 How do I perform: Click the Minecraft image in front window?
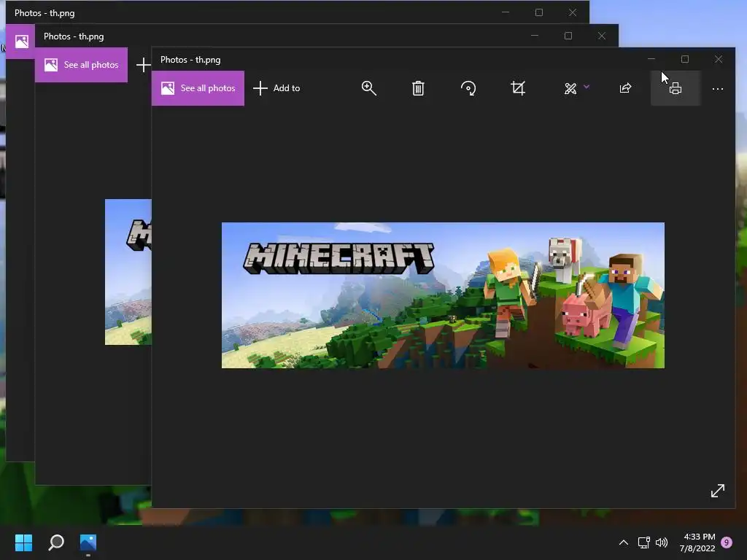click(x=443, y=295)
